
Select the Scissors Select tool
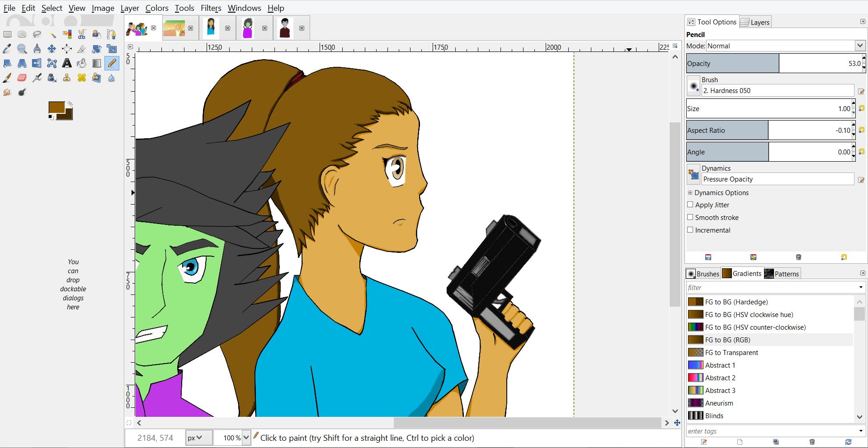[x=82, y=34]
